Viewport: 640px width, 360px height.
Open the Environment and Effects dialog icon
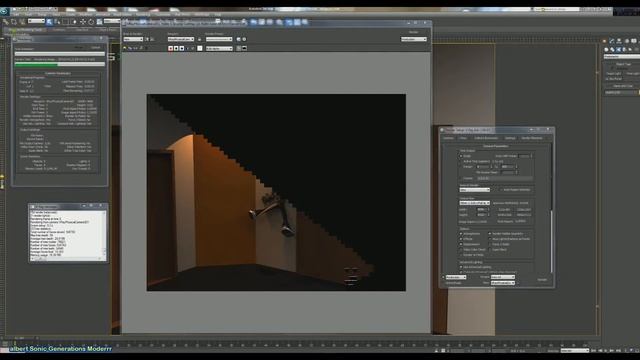(x=244, y=39)
